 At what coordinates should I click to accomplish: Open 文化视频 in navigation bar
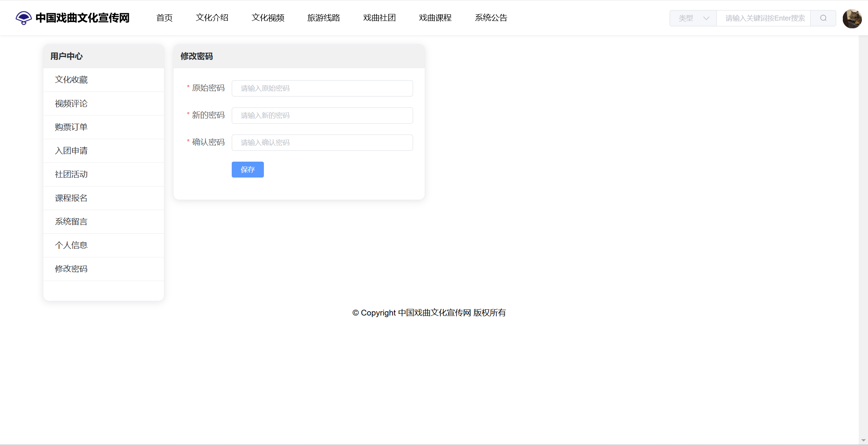tap(268, 18)
